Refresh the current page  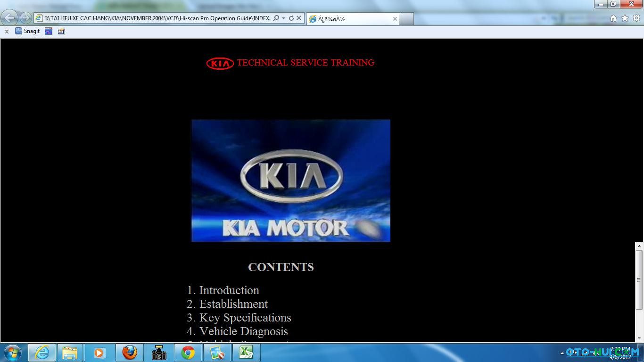click(291, 18)
